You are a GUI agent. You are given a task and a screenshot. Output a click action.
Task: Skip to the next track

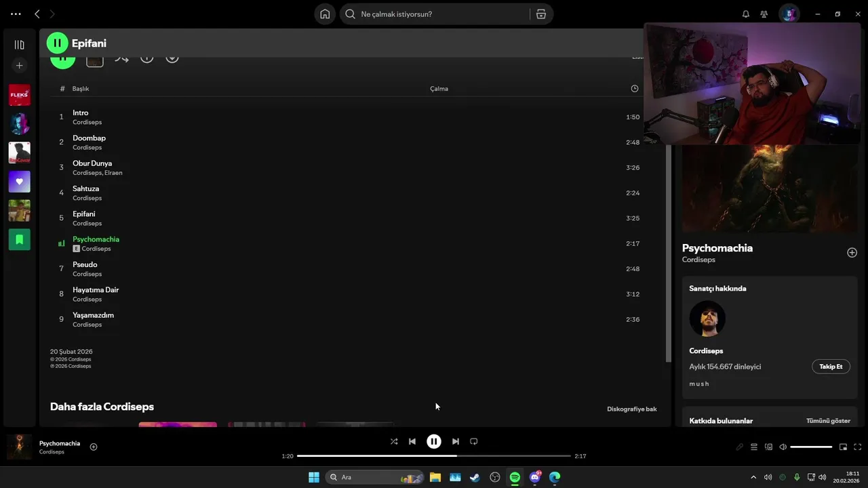coord(456,441)
